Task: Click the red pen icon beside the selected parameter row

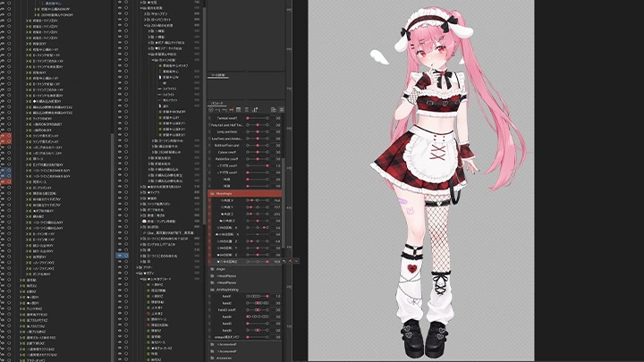Action: (x=290, y=261)
